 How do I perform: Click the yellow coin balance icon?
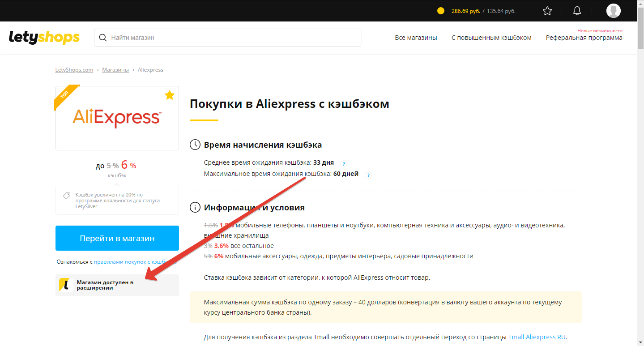pyautogui.click(x=441, y=11)
